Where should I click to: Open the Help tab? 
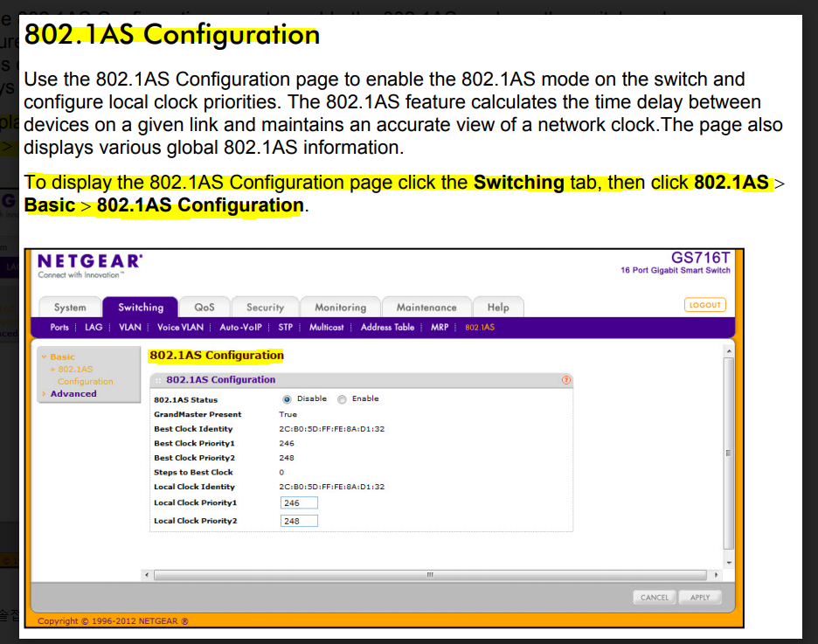point(497,307)
